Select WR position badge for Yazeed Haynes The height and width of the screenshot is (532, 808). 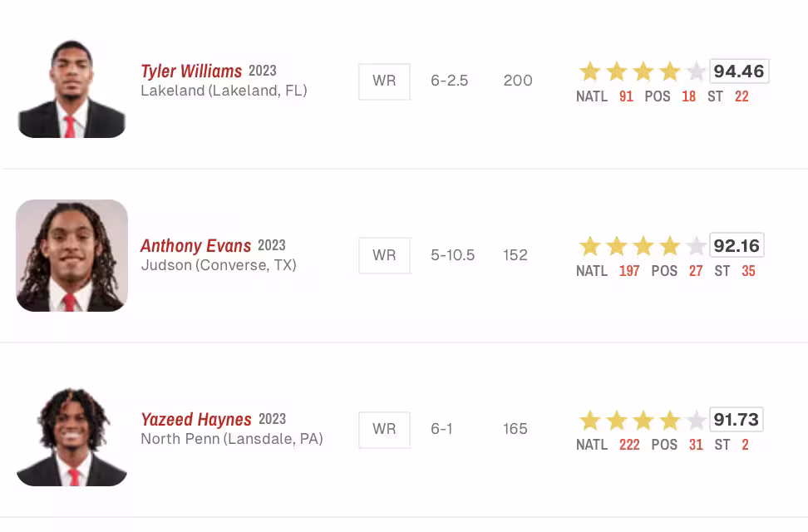(384, 430)
